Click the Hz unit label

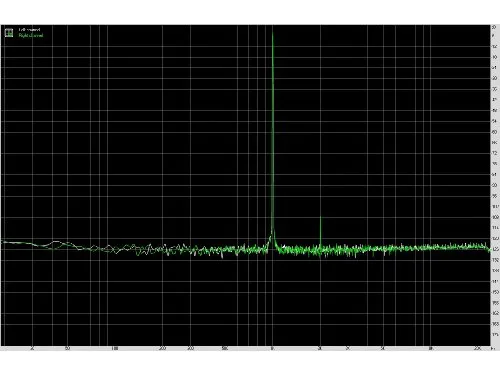point(493,349)
